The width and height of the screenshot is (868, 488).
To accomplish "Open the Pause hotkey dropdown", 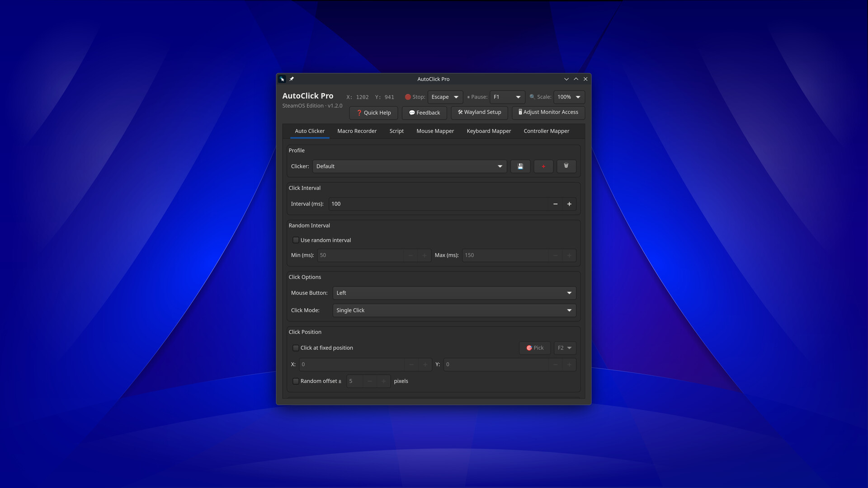I will pyautogui.click(x=507, y=97).
